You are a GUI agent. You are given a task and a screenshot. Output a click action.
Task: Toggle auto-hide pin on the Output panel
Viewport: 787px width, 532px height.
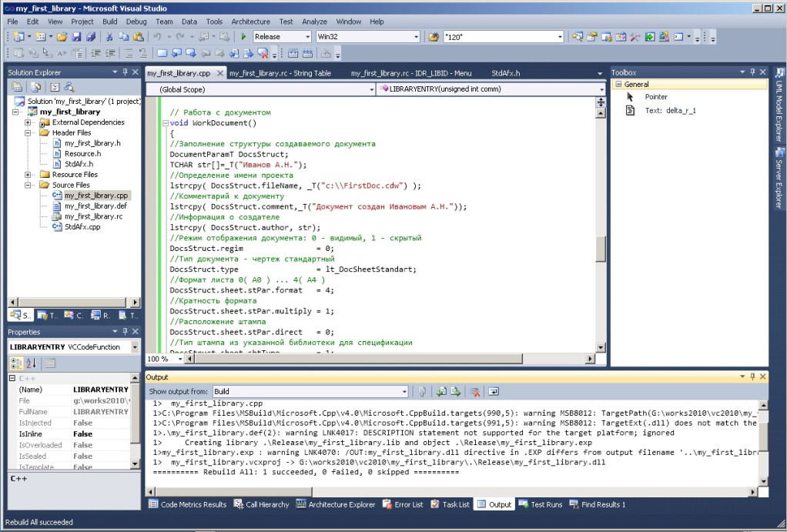(752, 376)
